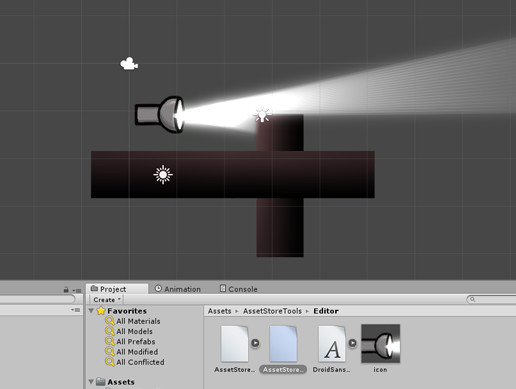This screenshot has height=389, width=516.
Task: Collapse the Favorites tree section
Action: [91, 311]
